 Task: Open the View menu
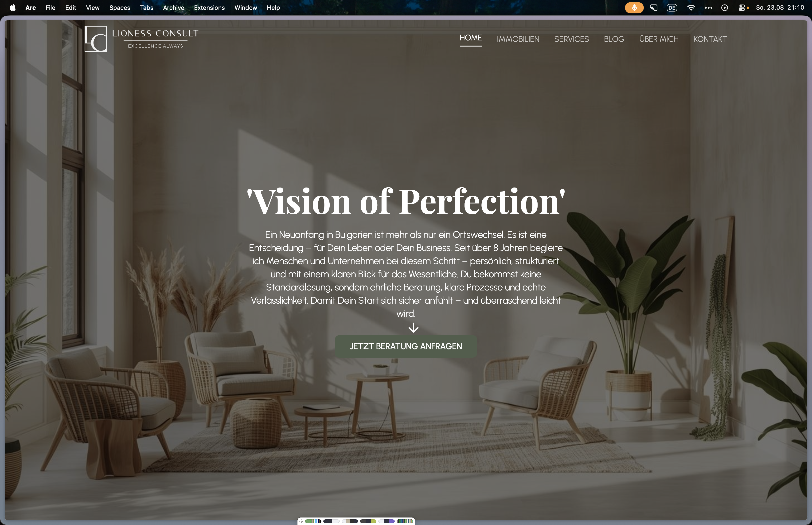[93, 8]
